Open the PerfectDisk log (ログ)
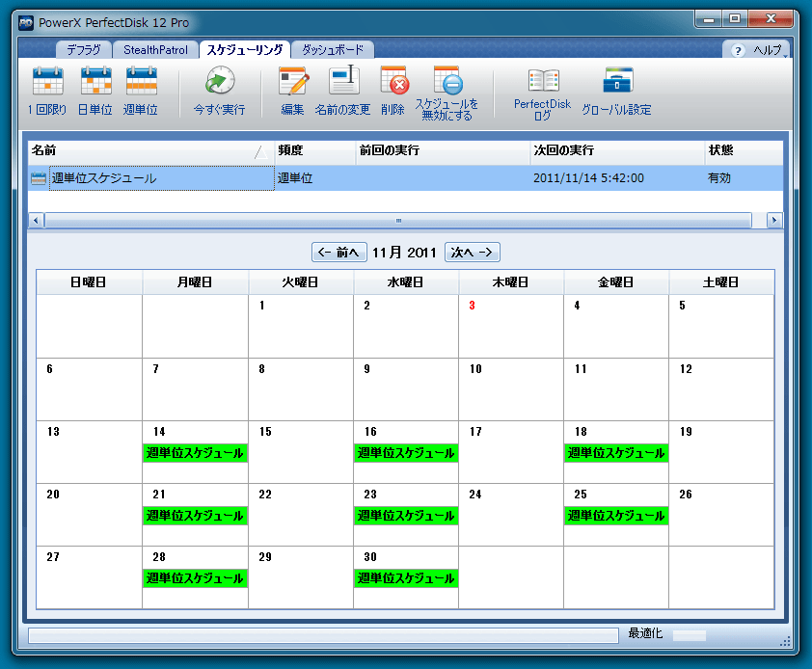The width and height of the screenshot is (812, 669). 542,94
